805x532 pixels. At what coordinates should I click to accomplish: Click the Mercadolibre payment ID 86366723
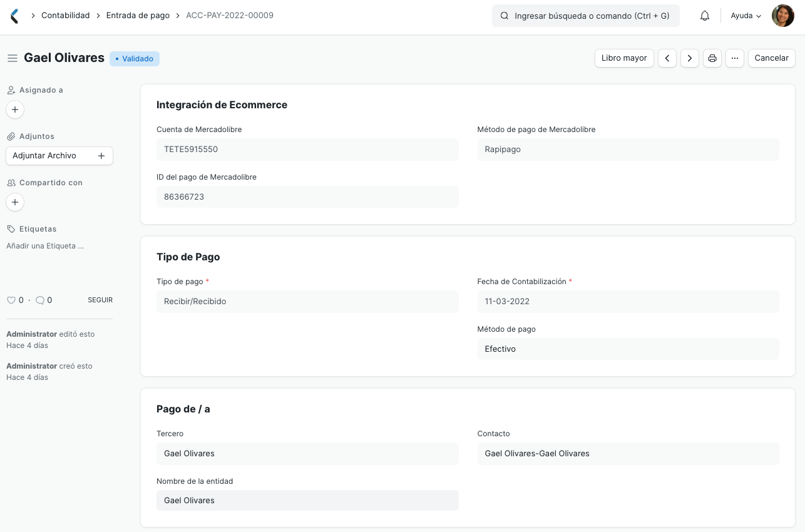click(x=307, y=197)
